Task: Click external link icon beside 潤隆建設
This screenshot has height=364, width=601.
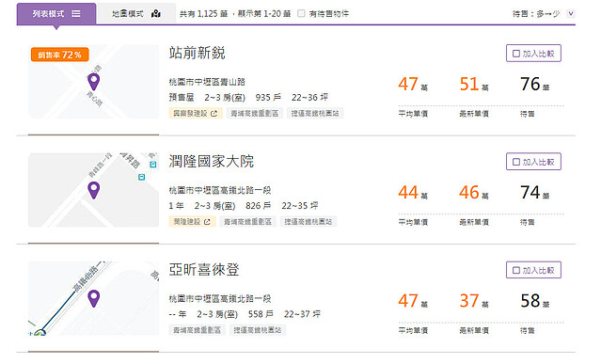Action: tap(207, 222)
